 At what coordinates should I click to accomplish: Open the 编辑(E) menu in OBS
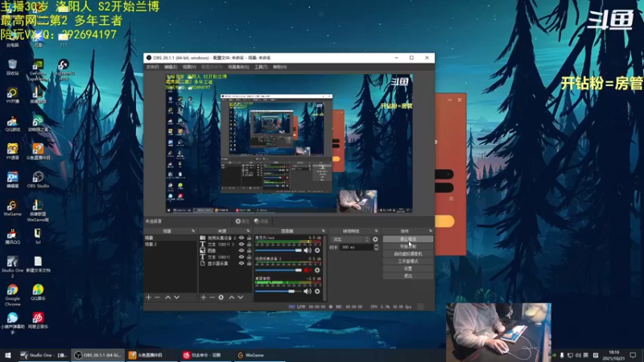coord(171,67)
